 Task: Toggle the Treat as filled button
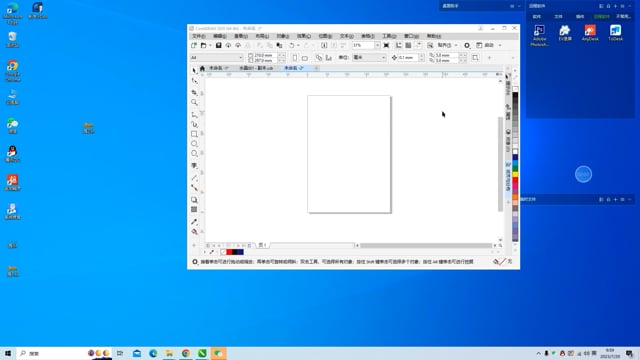tap(475, 58)
